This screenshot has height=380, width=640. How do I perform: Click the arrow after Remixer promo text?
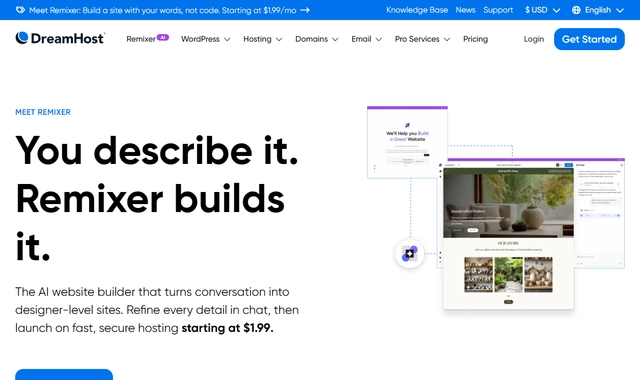305,10
